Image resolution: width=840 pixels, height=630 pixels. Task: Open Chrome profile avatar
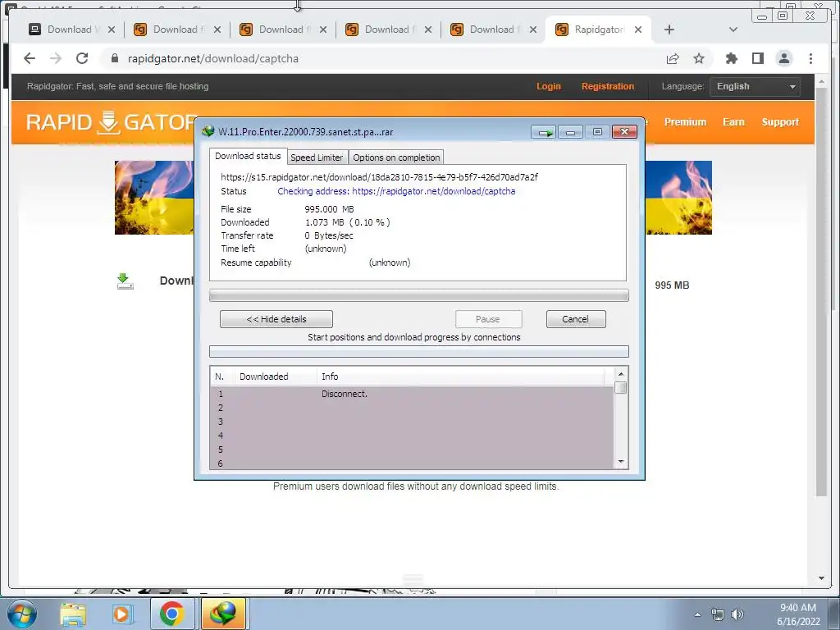783,58
